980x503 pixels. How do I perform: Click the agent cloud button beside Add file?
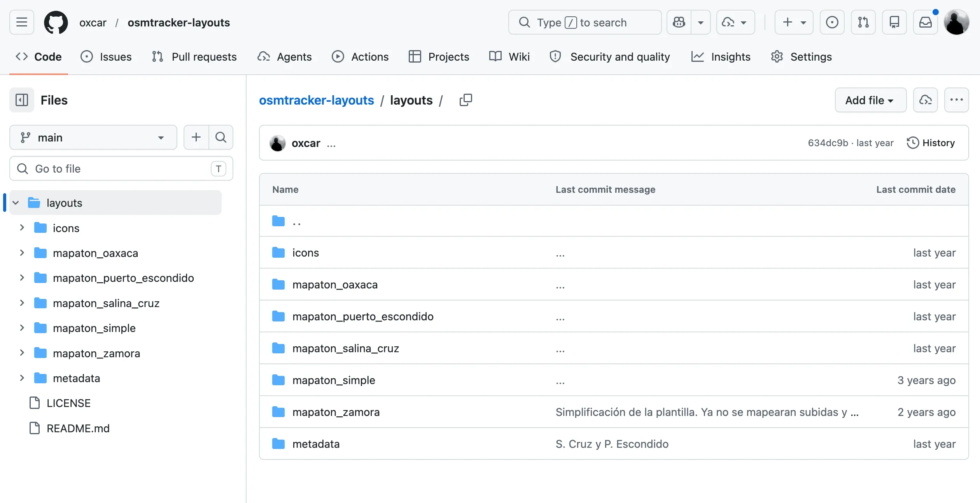925,100
